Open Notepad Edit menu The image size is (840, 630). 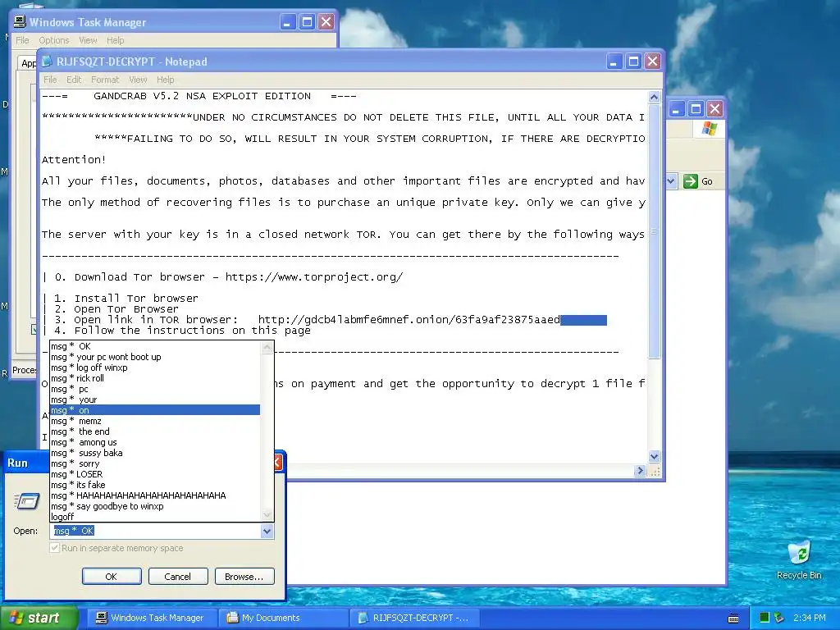(74, 80)
